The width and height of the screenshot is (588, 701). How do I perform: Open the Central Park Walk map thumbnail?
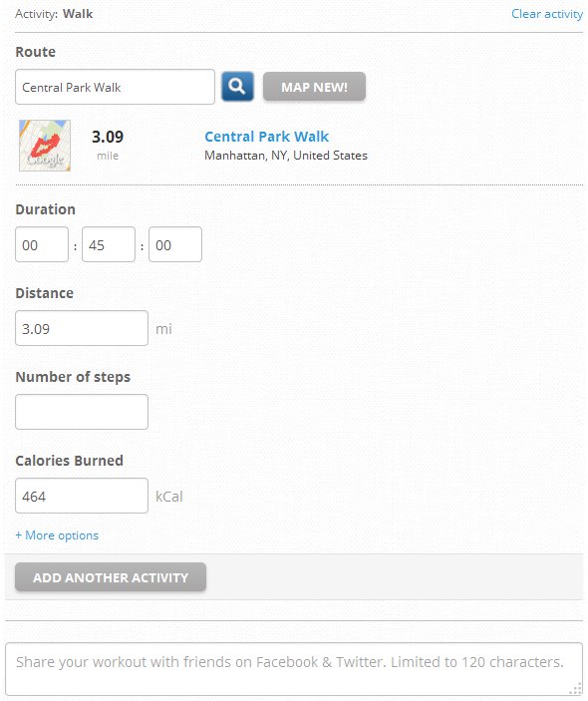[x=45, y=146]
